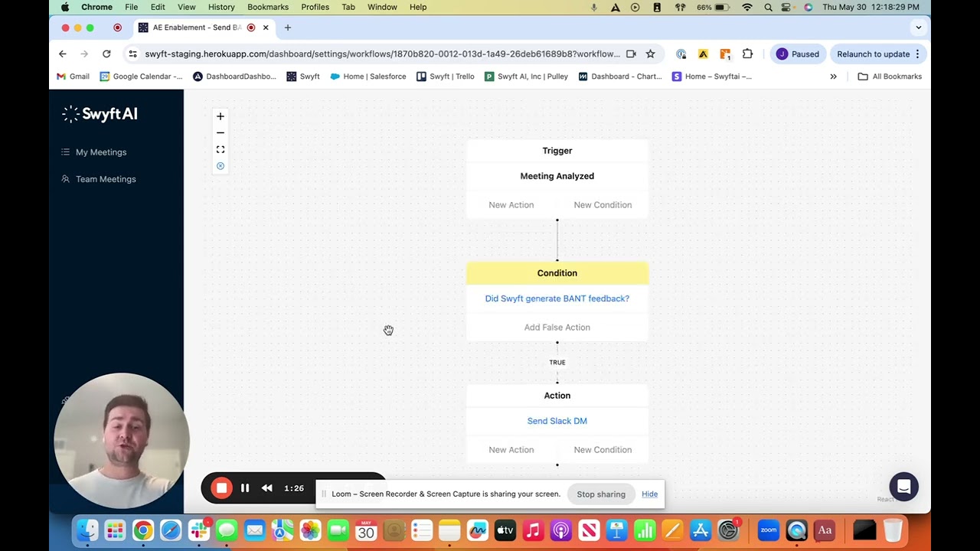
Task: Click Relaunch to update button
Action: coord(878,54)
